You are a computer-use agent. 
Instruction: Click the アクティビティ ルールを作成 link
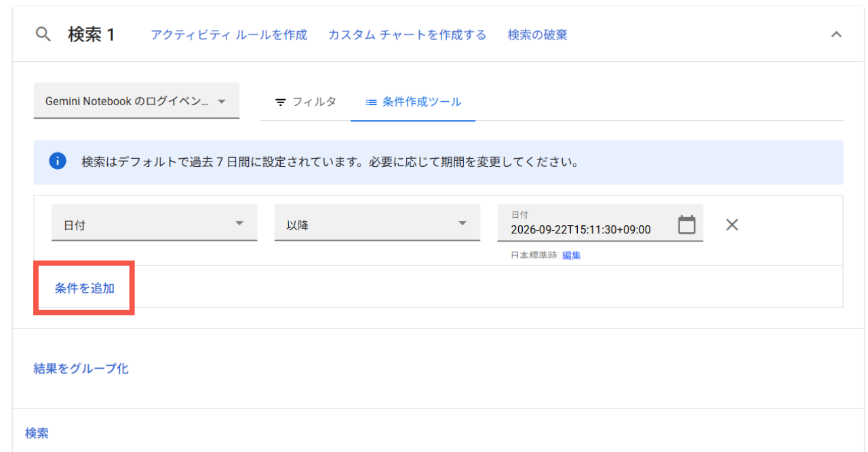[x=229, y=35]
